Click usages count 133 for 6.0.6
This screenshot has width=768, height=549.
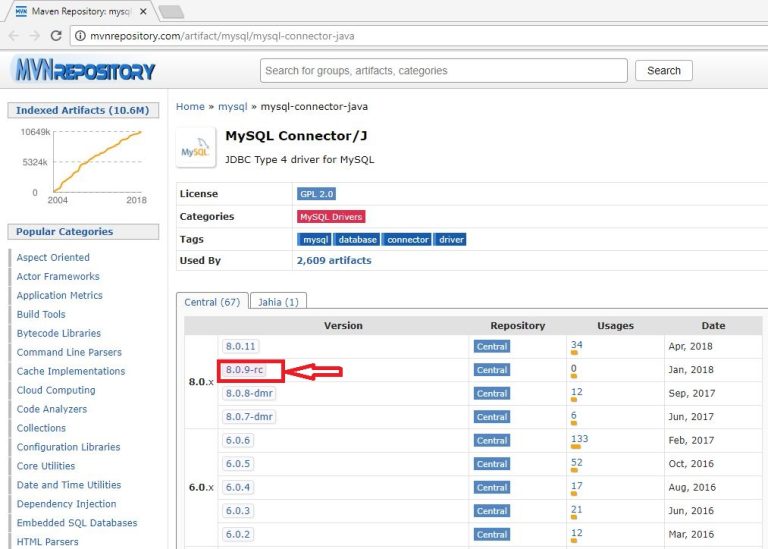point(579,439)
